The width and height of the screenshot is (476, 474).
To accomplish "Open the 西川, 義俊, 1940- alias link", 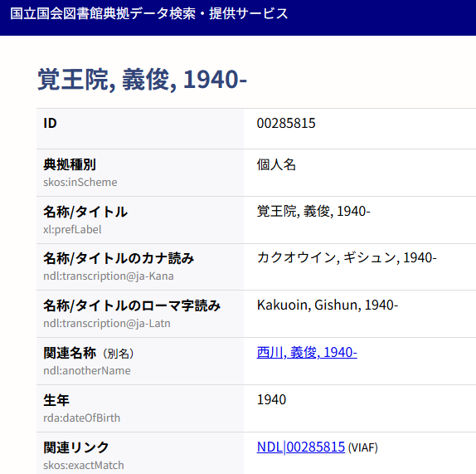I will 307,353.
